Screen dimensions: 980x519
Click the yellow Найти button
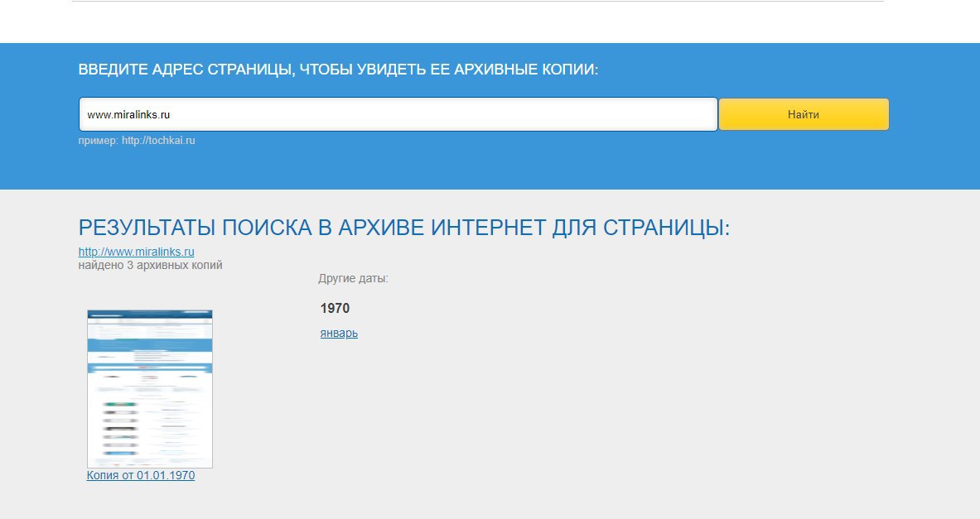[804, 114]
